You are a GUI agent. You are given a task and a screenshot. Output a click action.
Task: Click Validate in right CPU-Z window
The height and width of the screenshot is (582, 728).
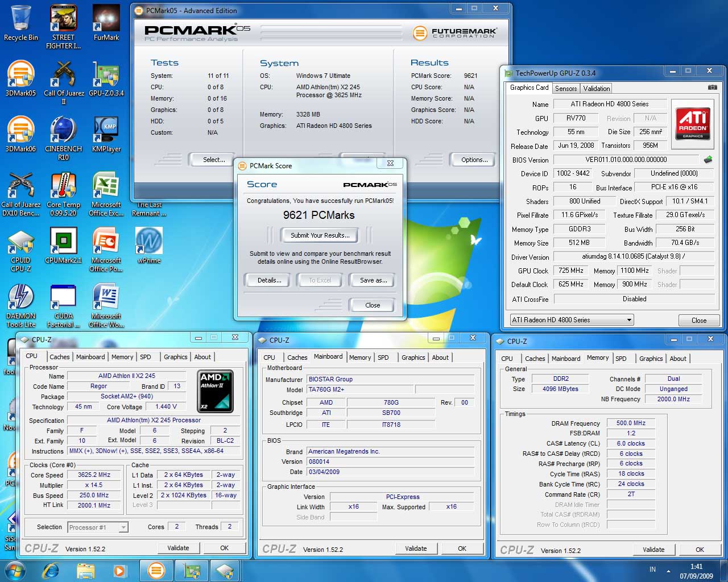pyautogui.click(x=653, y=550)
